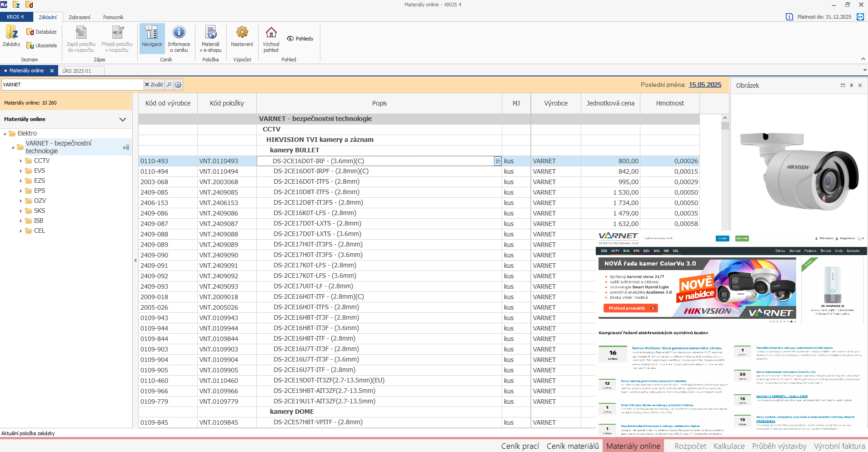Click the search magnifier icon
This screenshot has height=452, width=868.
169,85
